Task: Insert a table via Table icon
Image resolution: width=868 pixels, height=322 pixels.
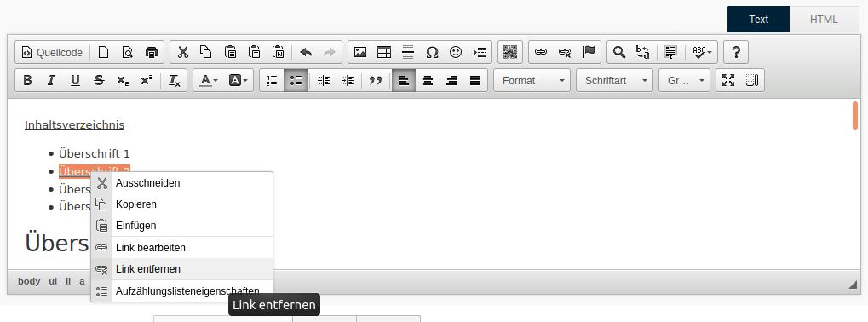Action: point(384,53)
